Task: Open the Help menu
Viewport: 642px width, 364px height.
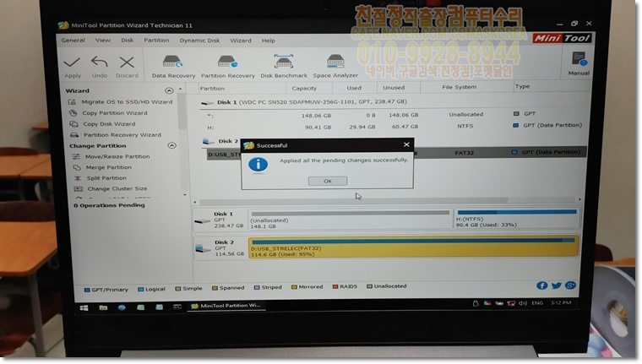Action: tap(268, 41)
